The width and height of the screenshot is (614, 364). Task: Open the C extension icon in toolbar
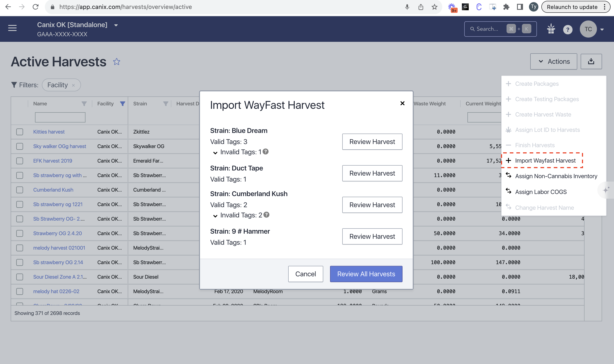pos(479,7)
